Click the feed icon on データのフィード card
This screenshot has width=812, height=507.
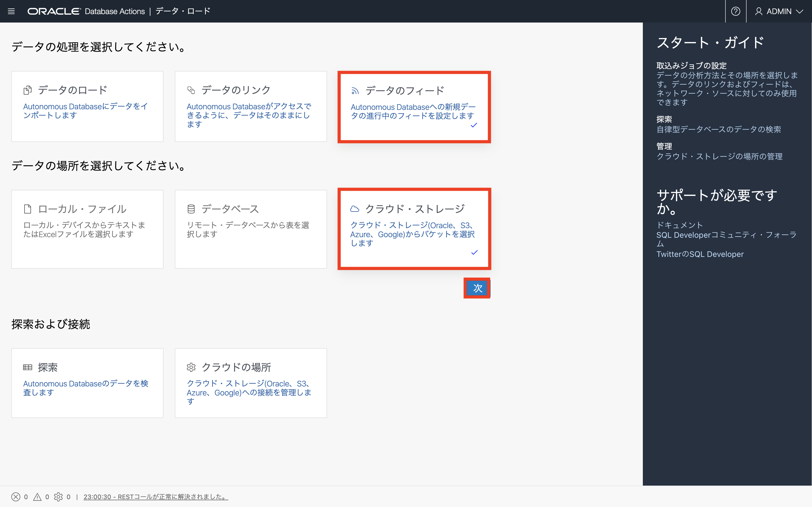[x=355, y=91]
